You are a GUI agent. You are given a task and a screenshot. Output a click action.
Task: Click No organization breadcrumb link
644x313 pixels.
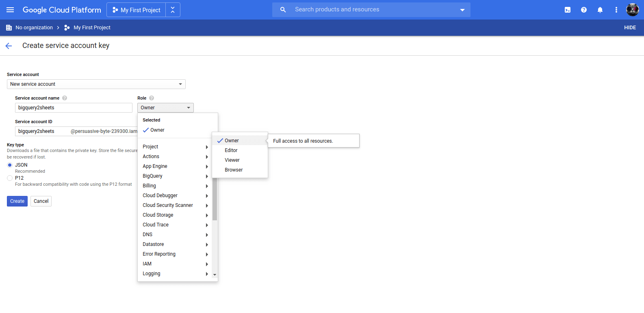point(34,28)
